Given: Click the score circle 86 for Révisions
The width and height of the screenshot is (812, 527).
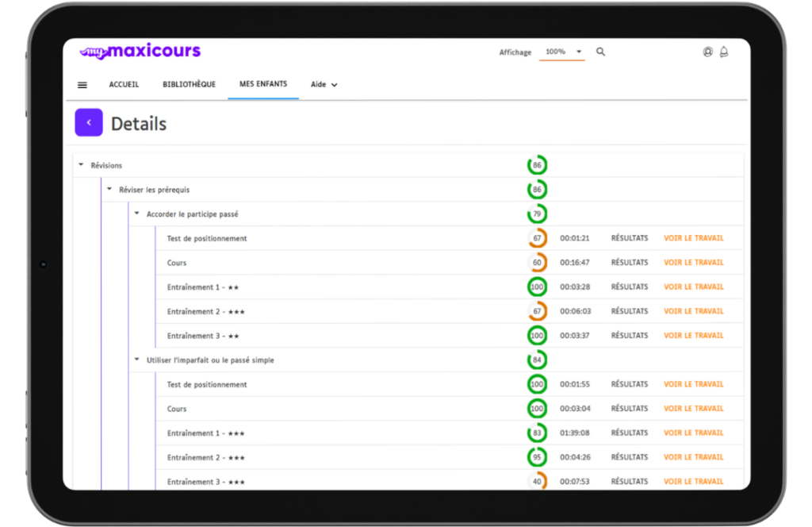Looking at the screenshot, I should (537, 166).
